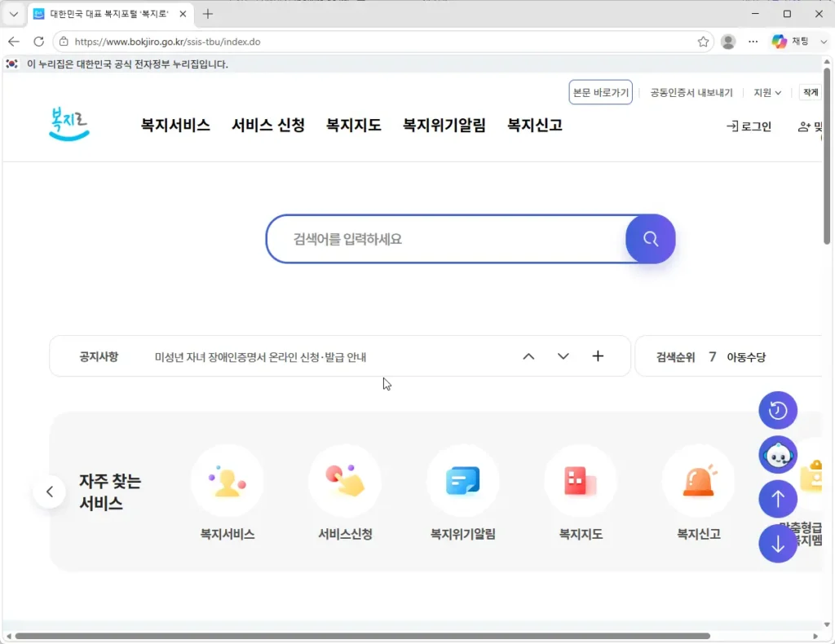This screenshot has height=644, width=835.
Task: View site information lock icon
Action: point(64,42)
